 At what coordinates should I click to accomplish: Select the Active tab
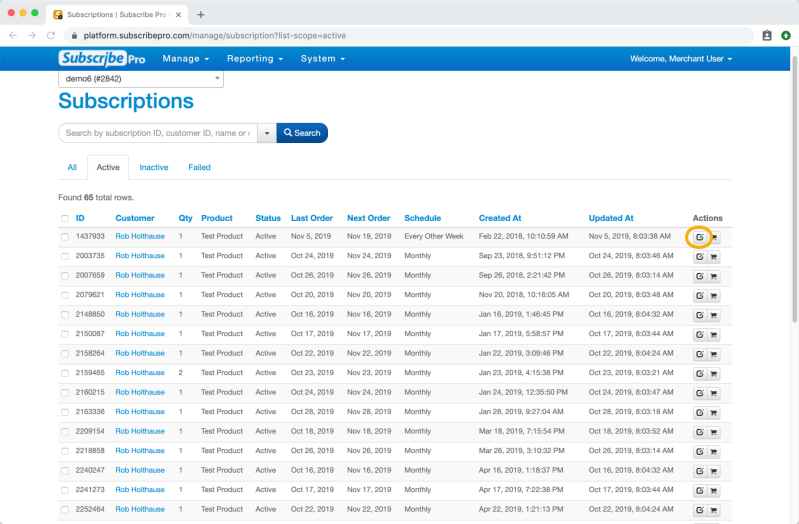[108, 167]
